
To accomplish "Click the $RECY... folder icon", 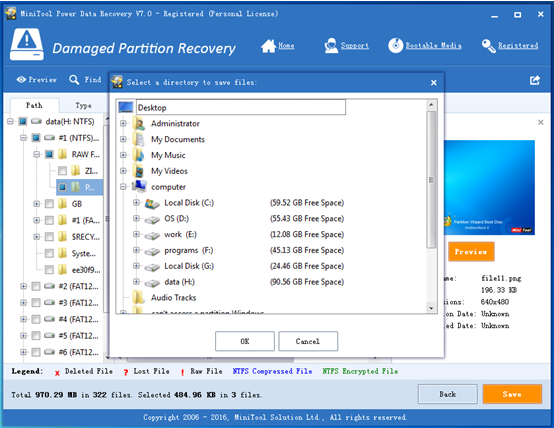I will click(63, 236).
